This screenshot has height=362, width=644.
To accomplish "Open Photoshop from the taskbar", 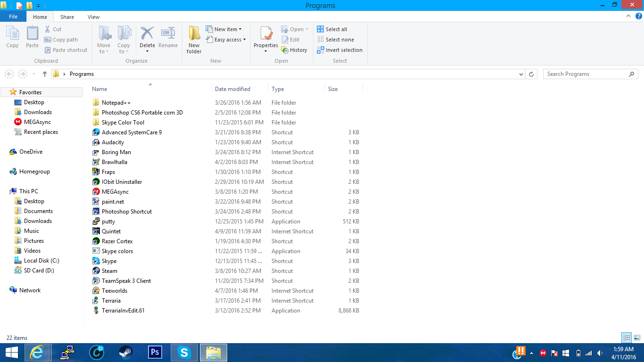I will [155, 353].
